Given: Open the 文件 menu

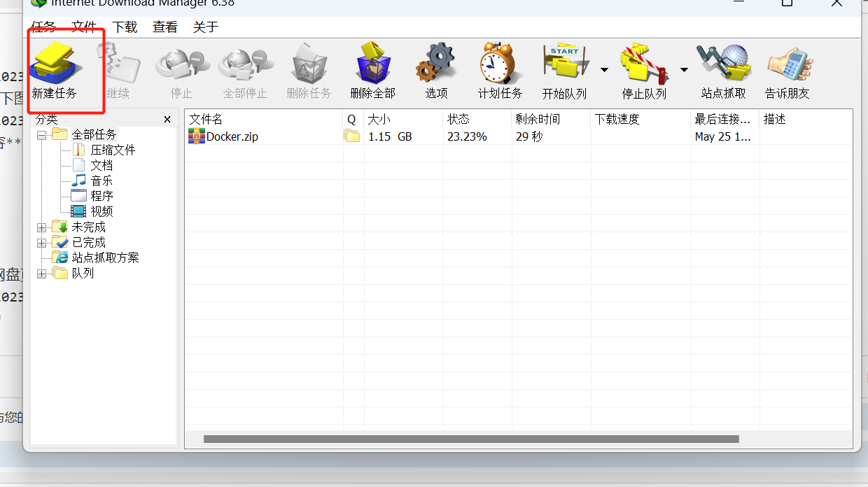Looking at the screenshot, I should (x=84, y=27).
